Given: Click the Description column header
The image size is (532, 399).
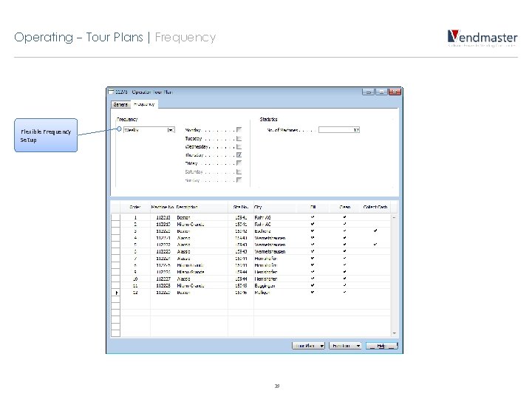Looking at the screenshot, I should click(202, 207).
